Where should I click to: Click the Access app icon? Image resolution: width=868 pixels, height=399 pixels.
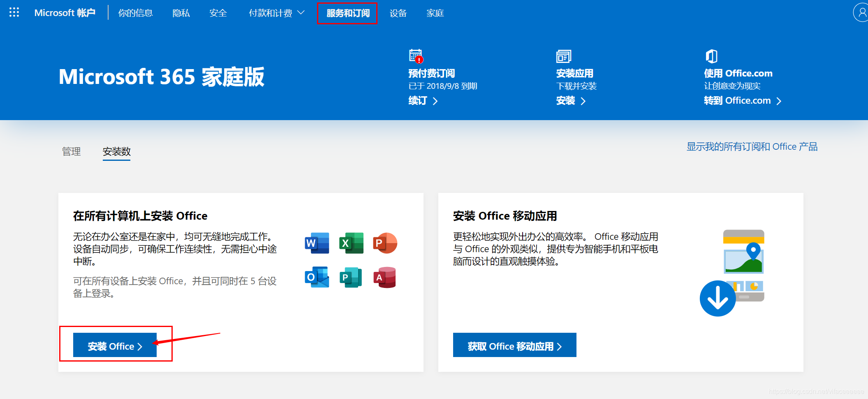point(385,277)
